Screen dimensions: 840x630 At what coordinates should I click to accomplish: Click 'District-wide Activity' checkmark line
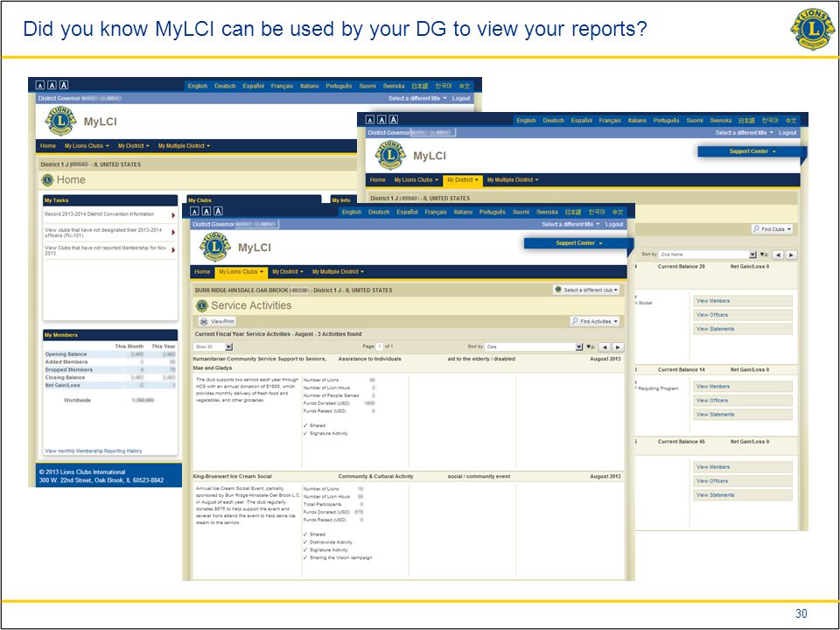click(x=328, y=542)
